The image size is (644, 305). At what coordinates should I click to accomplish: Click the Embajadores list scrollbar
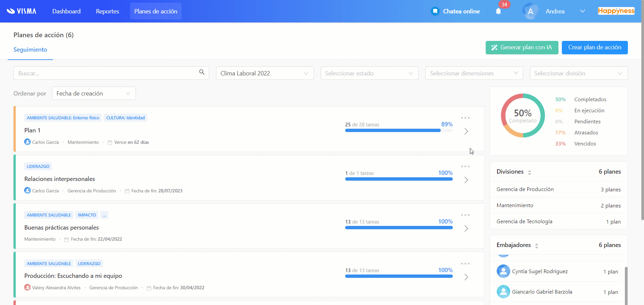[x=626, y=286]
